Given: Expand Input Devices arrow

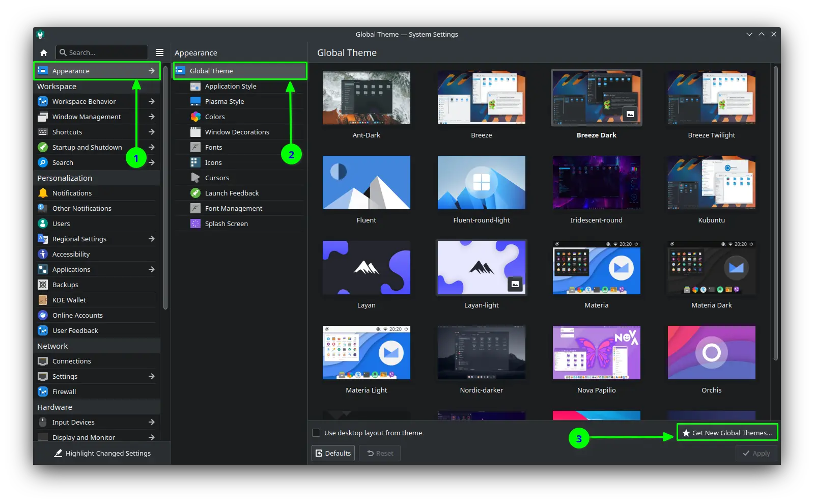Looking at the screenshot, I should coord(152,422).
